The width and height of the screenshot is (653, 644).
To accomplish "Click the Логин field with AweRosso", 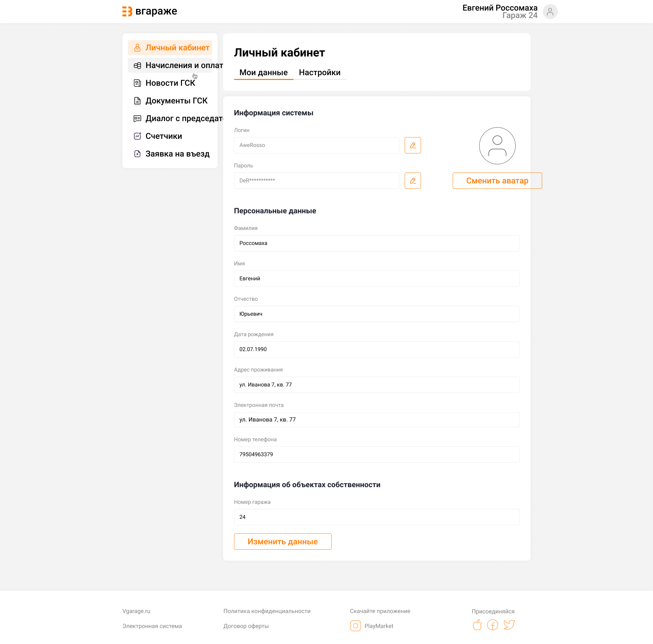I will point(317,145).
